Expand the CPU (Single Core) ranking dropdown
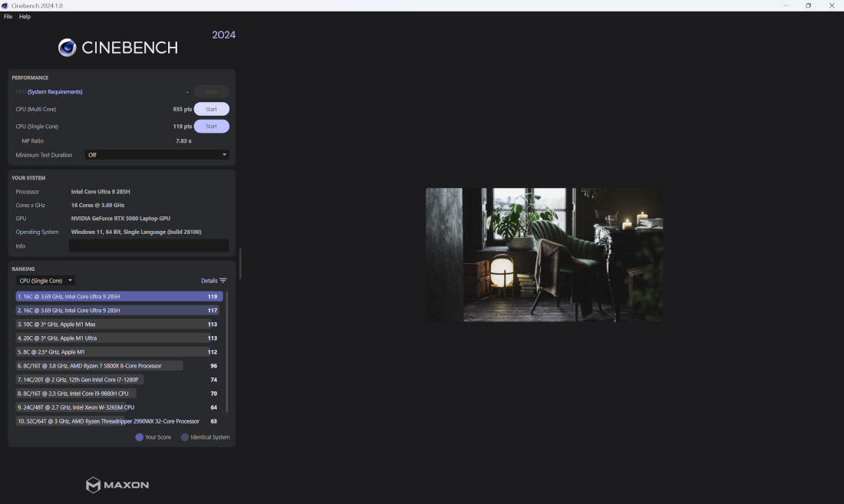Screen dimensions: 844x504 pyautogui.click(x=46, y=281)
